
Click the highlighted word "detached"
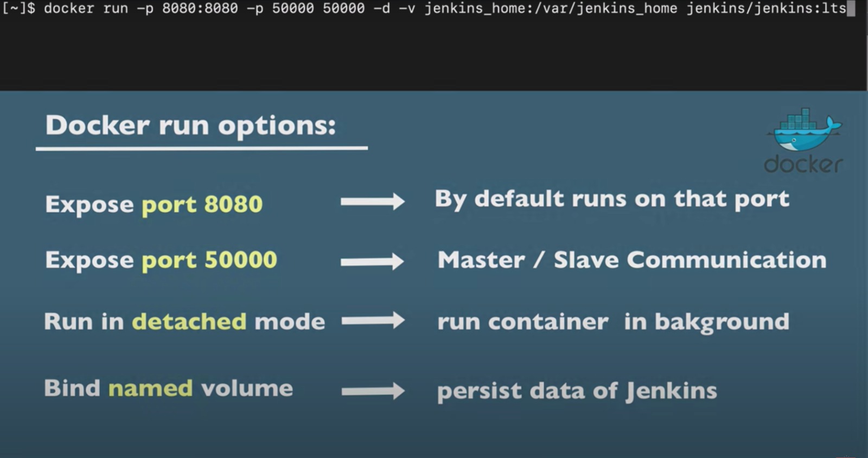189,322
